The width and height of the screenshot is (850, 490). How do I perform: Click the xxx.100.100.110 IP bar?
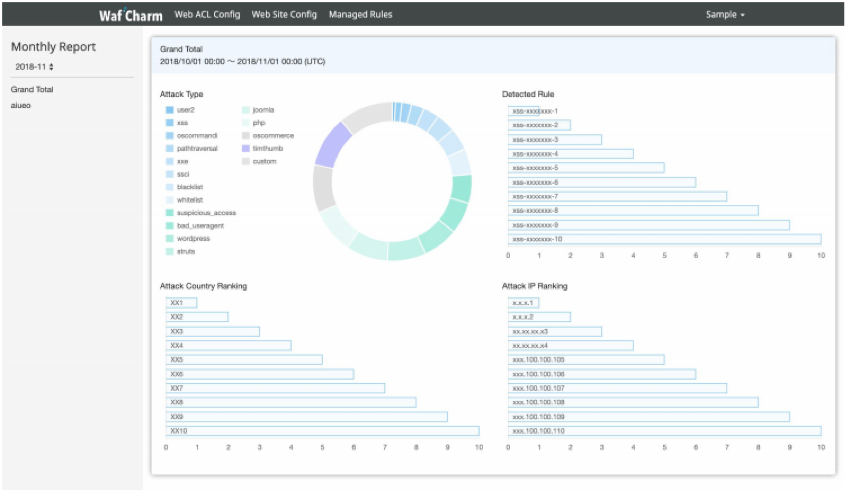tap(665, 431)
